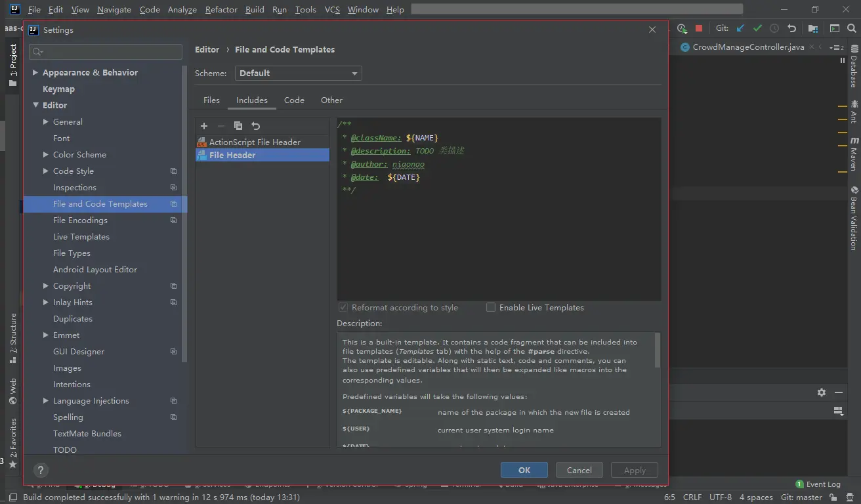This screenshot has height=504, width=861.
Task: Update project with blue Git arrow
Action: pos(741,28)
